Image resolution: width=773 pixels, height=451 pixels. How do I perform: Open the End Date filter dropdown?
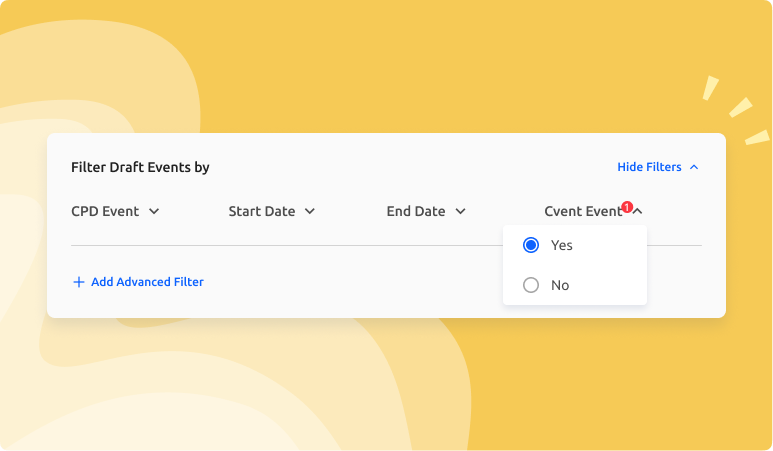[416, 211]
